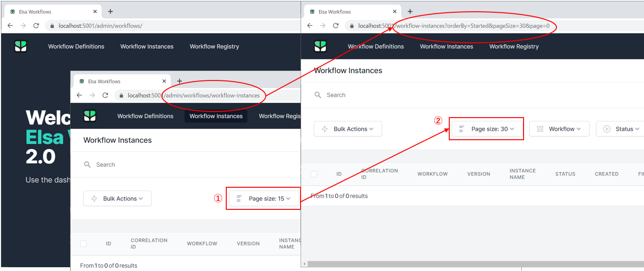Reload page in the middle browser window
The image size is (644, 271).
point(106,96)
